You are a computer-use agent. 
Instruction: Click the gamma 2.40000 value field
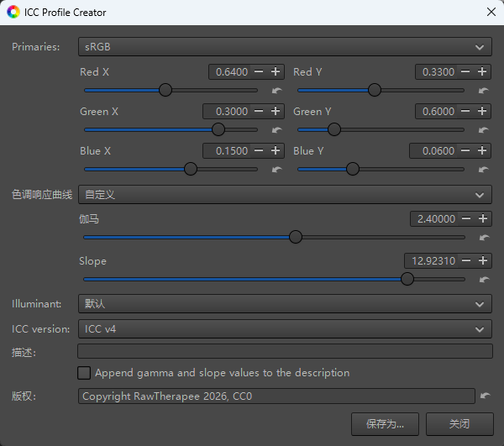coord(434,219)
